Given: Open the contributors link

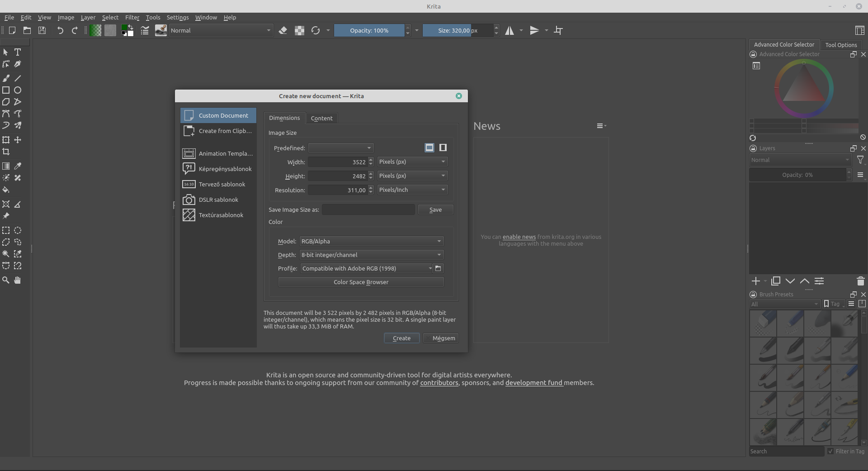Looking at the screenshot, I should coord(439,383).
